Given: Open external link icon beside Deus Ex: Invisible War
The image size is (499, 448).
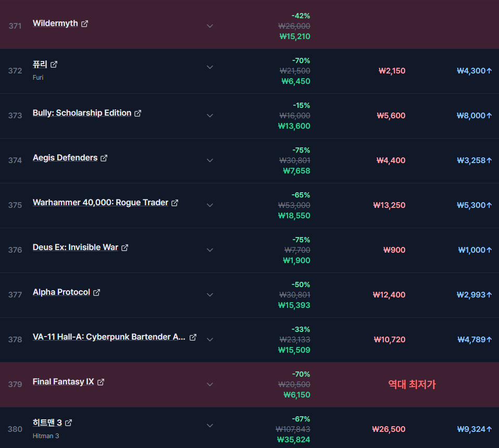Looking at the screenshot, I should click(x=125, y=247).
